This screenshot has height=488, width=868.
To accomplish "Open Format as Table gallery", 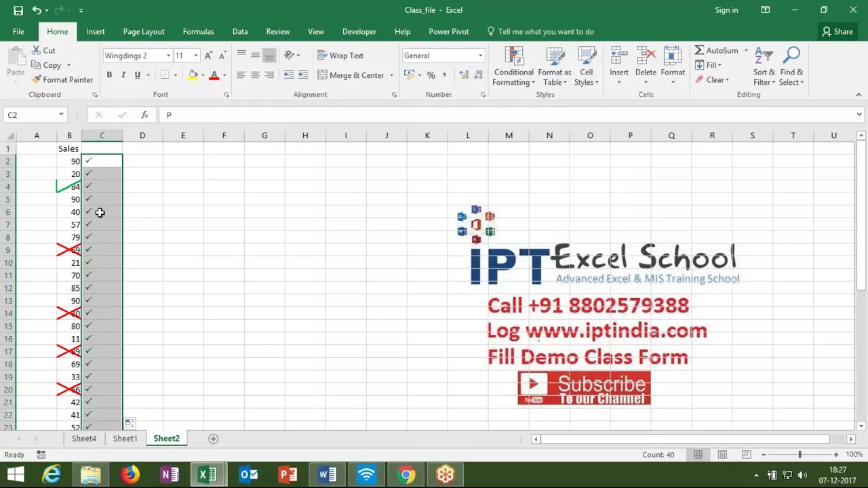I will [555, 66].
